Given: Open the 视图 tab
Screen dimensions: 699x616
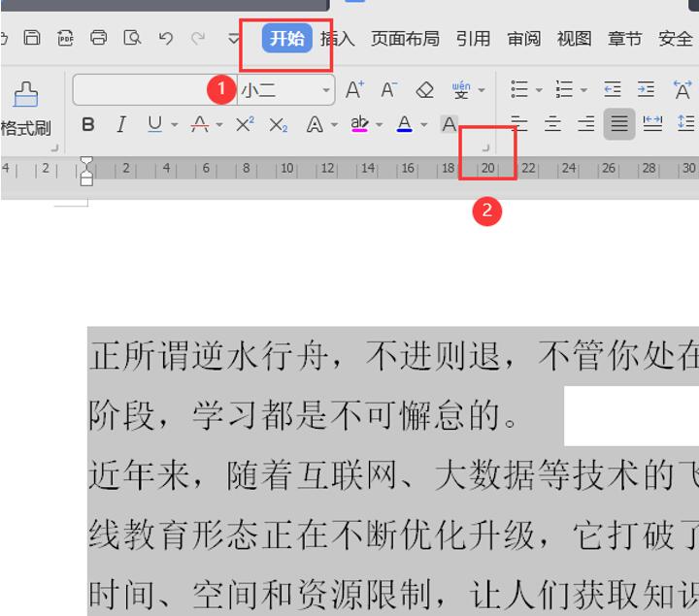Looking at the screenshot, I should coord(574,39).
